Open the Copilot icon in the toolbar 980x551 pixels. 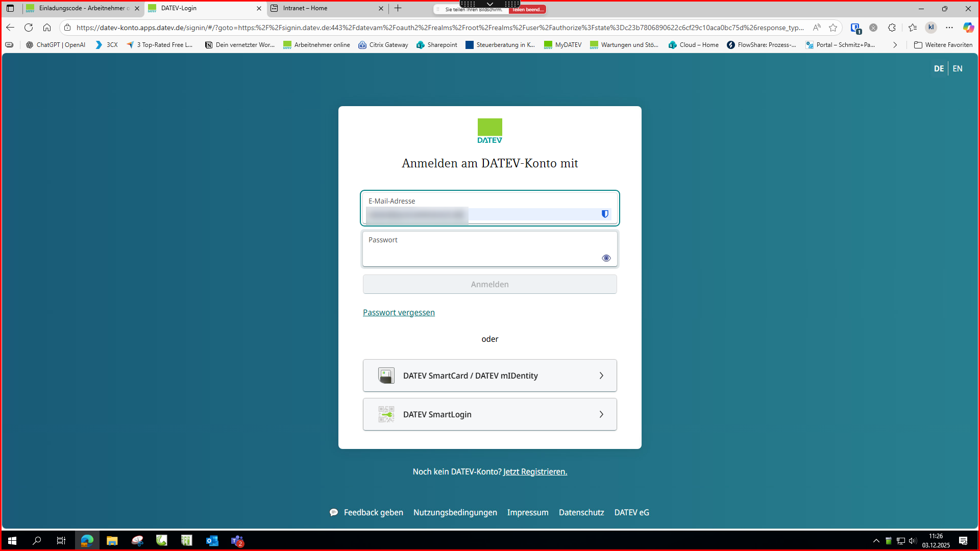(968, 28)
